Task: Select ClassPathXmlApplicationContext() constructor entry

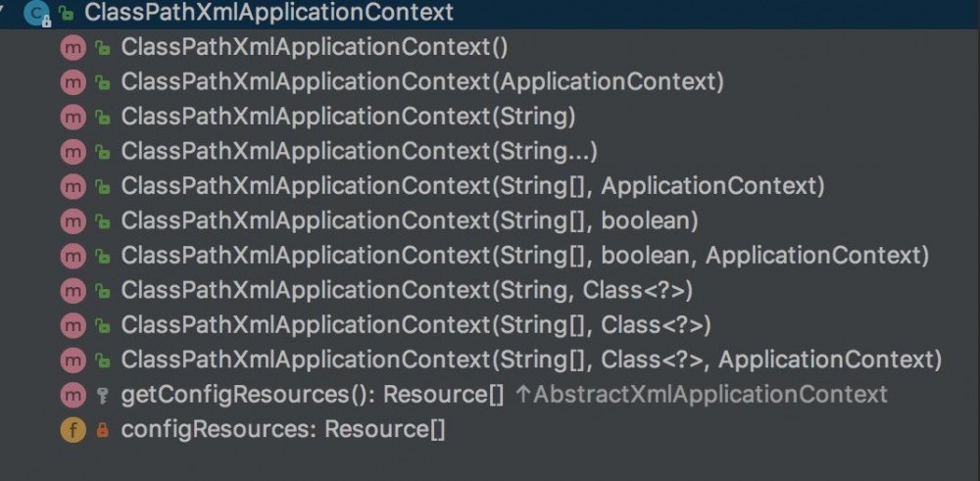Action: tap(314, 47)
